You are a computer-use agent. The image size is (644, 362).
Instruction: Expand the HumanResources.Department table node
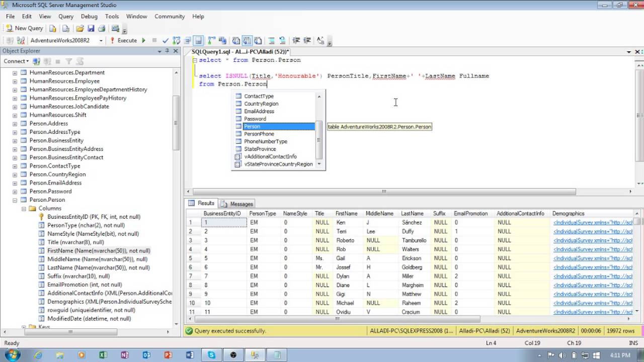tap(15, 73)
